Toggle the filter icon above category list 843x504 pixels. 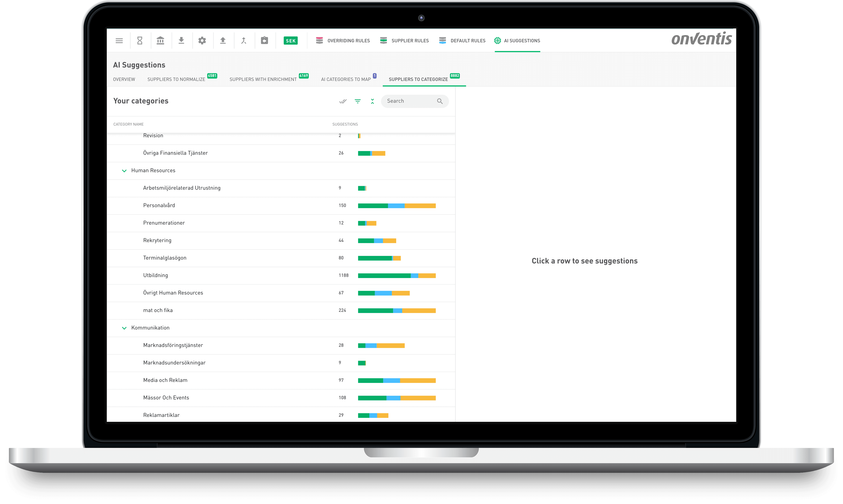pos(357,101)
